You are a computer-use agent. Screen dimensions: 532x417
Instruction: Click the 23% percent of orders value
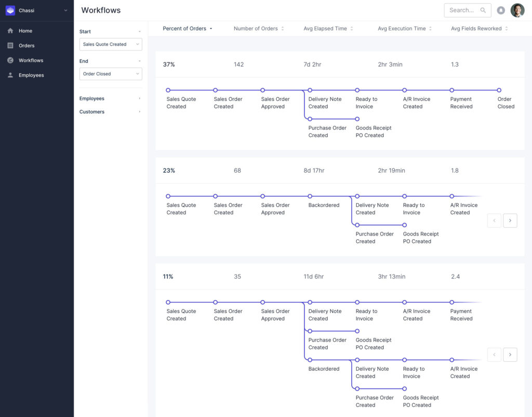(x=169, y=171)
